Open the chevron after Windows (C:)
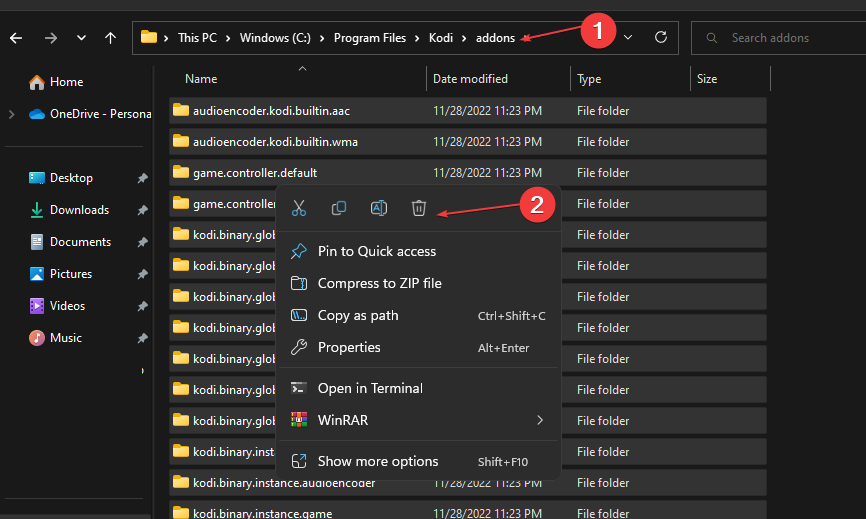Screen dimensions: 866x519 click(322, 38)
